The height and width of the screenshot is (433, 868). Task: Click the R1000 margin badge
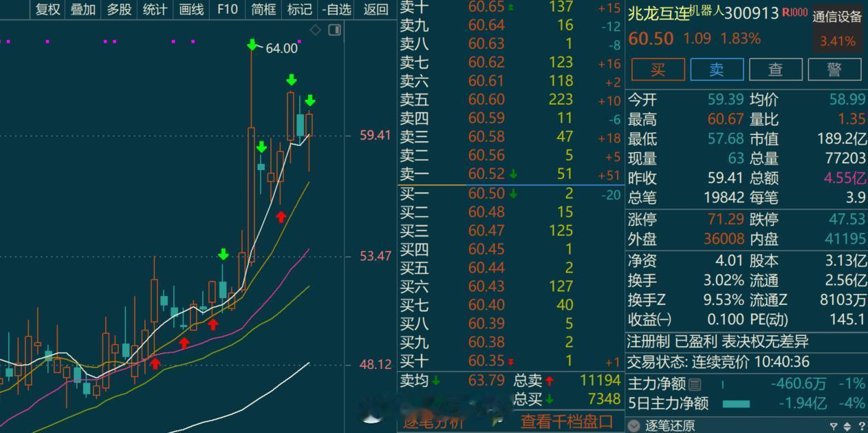794,12
